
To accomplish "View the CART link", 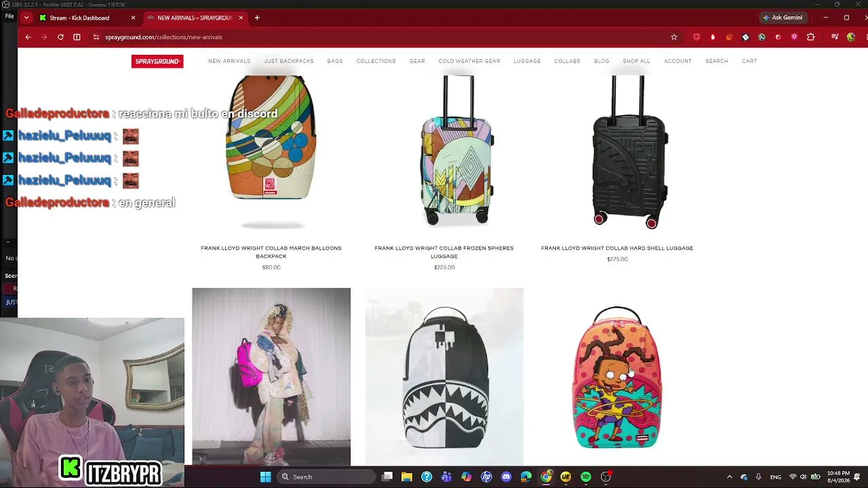I will [x=749, y=61].
